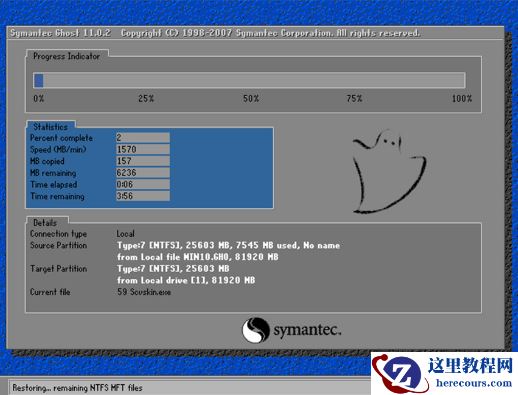This screenshot has height=395, width=518.
Task: Click the 'Connection type' label
Action: point(58,234)
